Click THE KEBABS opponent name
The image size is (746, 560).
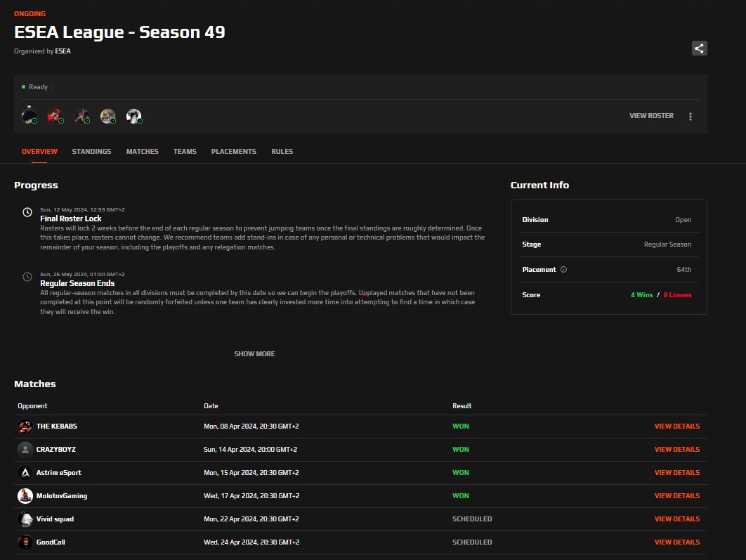(x=57, y=426)
